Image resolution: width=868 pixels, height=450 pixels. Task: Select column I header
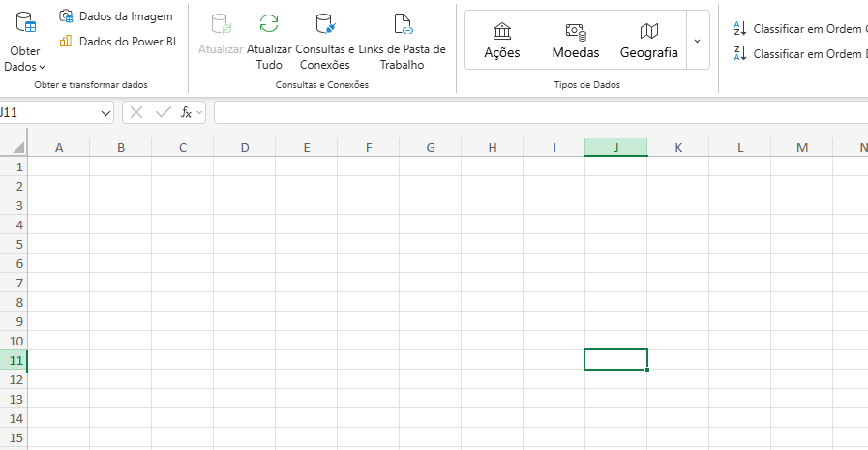[554, 148]
